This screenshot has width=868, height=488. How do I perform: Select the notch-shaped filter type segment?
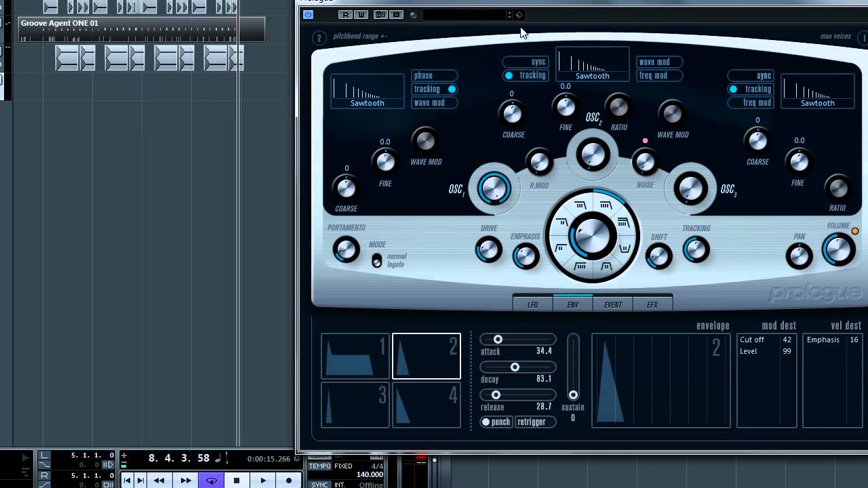coord(625,249)
